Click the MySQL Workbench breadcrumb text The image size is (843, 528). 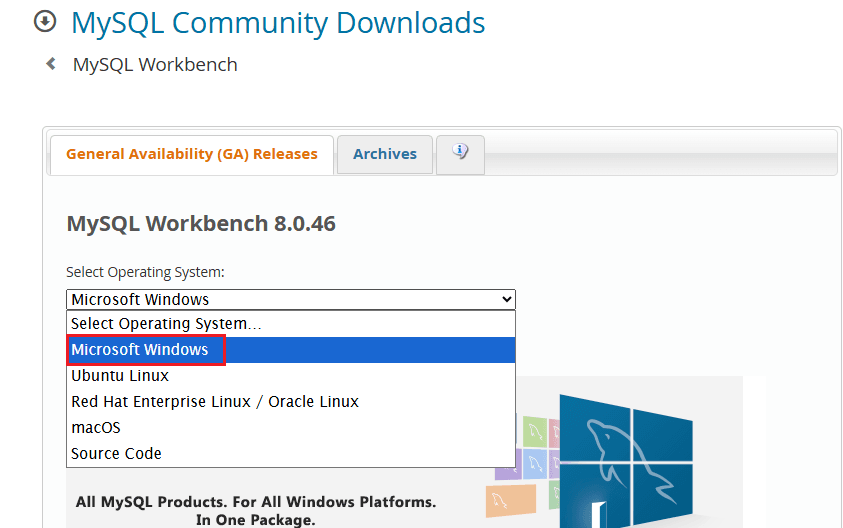[x=155, y=65]
